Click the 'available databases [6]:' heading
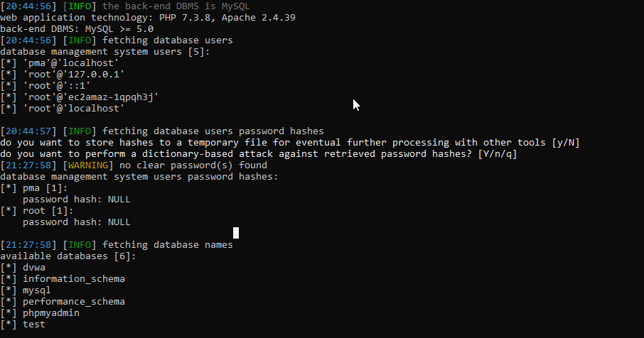Viewport: 644px width, 338px height. 68,256
